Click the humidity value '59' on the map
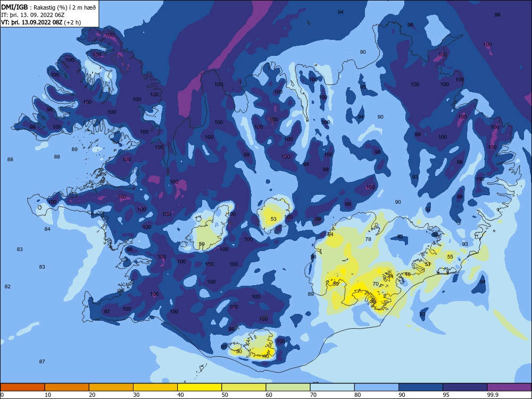The width and height of the screenshot is (532, 399). 202,244
